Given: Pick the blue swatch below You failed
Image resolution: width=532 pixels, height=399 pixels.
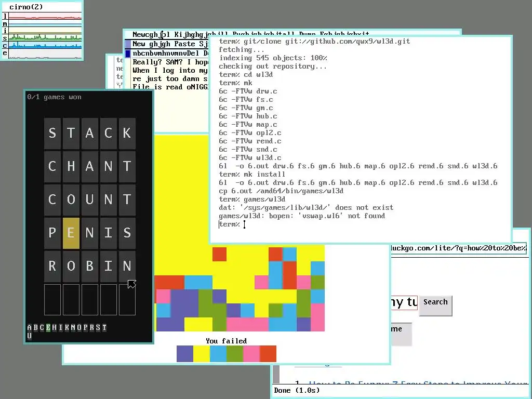Looking at the screenshot, I should click(x=218, y=354).
